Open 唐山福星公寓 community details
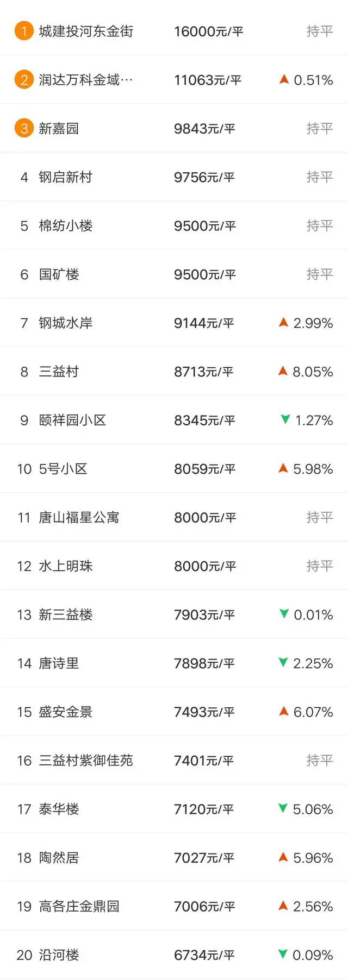 pyautogui.click(x=174, y=517)
